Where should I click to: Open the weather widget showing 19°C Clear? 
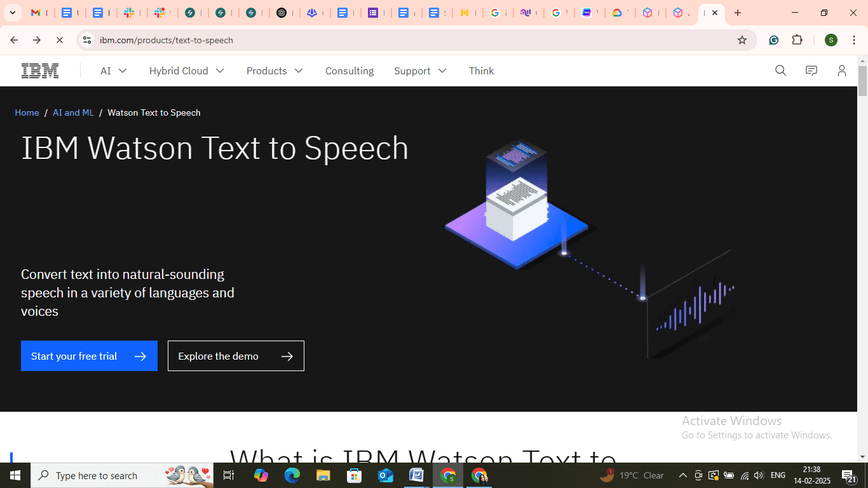(632, 475)
